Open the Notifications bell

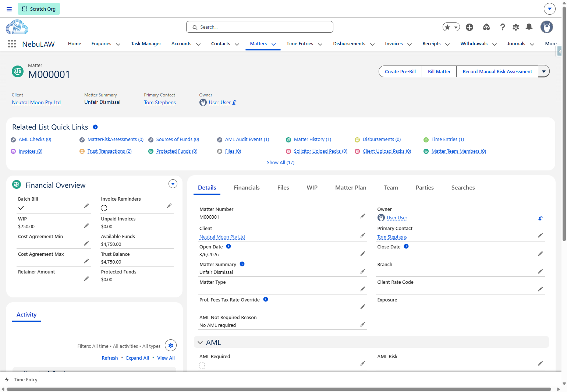point(529,27)
